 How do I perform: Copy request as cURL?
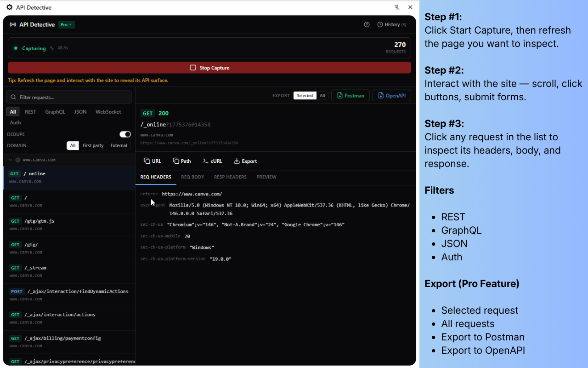[x=212, y=161]
